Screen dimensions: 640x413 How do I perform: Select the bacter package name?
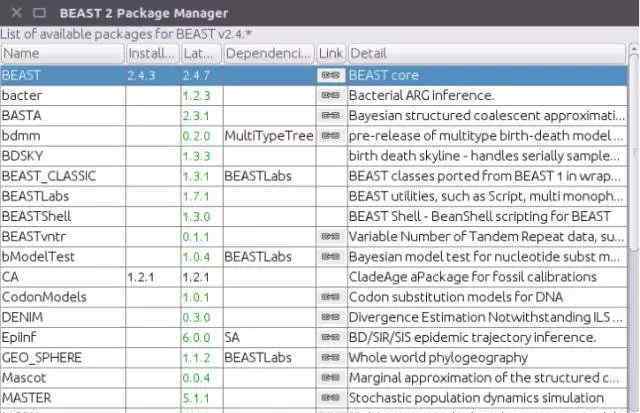[x=22, y=95]
